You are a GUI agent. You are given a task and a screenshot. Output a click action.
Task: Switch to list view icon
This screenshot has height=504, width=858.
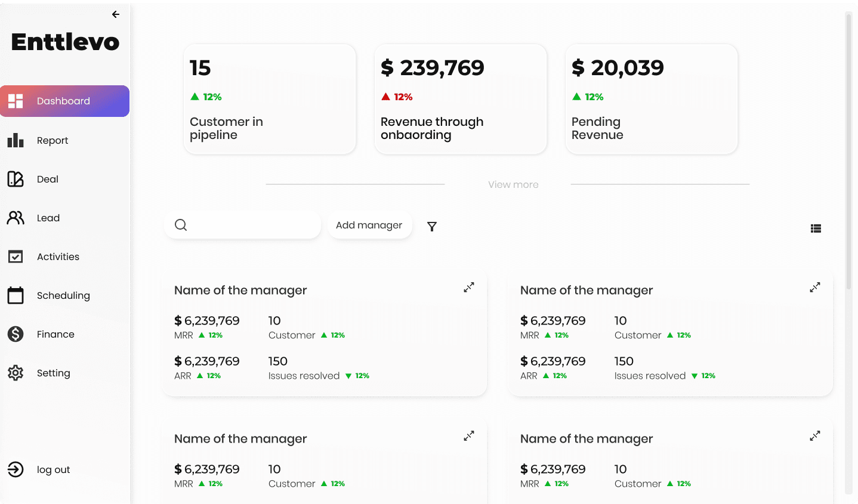pos(816,228)
